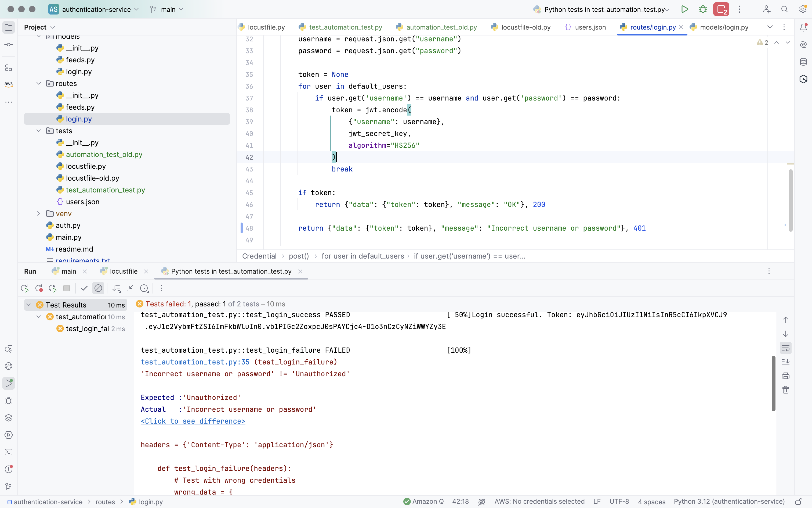Toggle show ignored tests button
Image resolution: width=812 pixels, height=508 pixels.
pos(98,288)
